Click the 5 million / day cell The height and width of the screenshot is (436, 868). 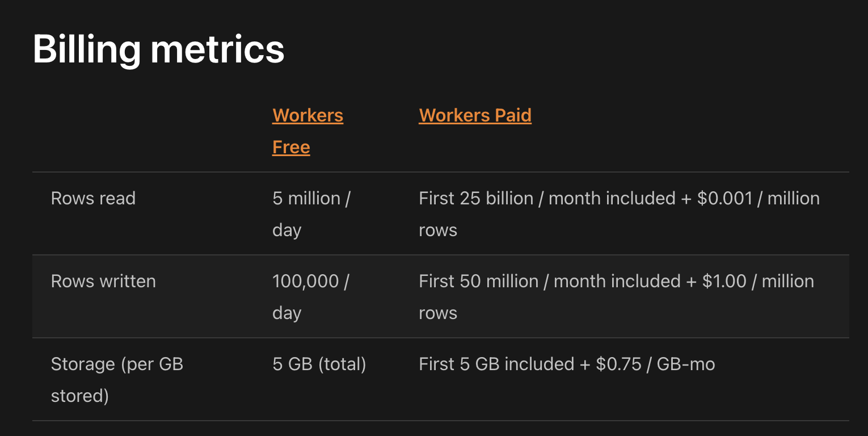(311, 213)
